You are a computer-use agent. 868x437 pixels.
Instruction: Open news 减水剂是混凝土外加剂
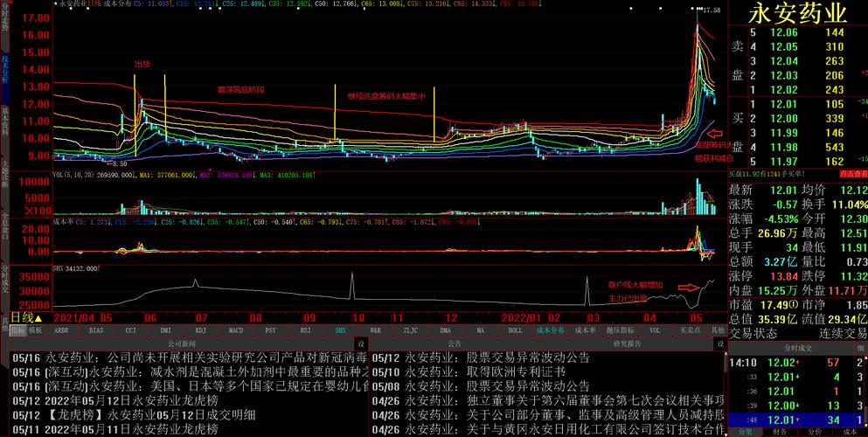pos(189,371)
